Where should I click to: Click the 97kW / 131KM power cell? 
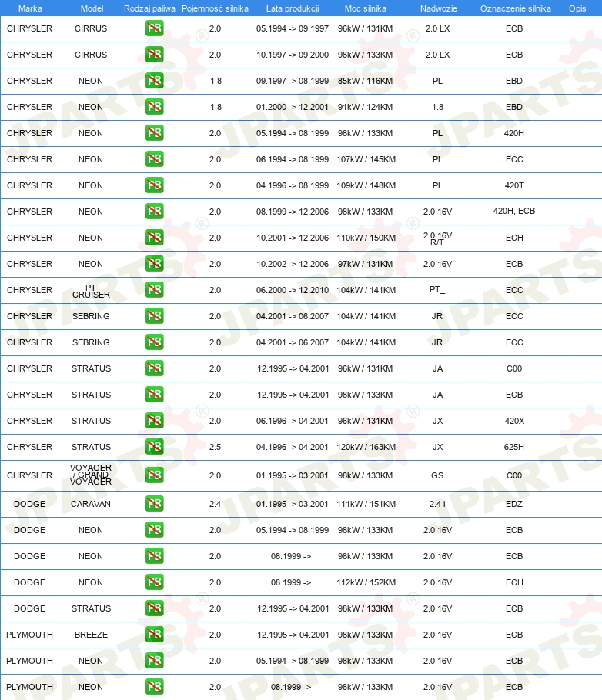coord(365,265)
